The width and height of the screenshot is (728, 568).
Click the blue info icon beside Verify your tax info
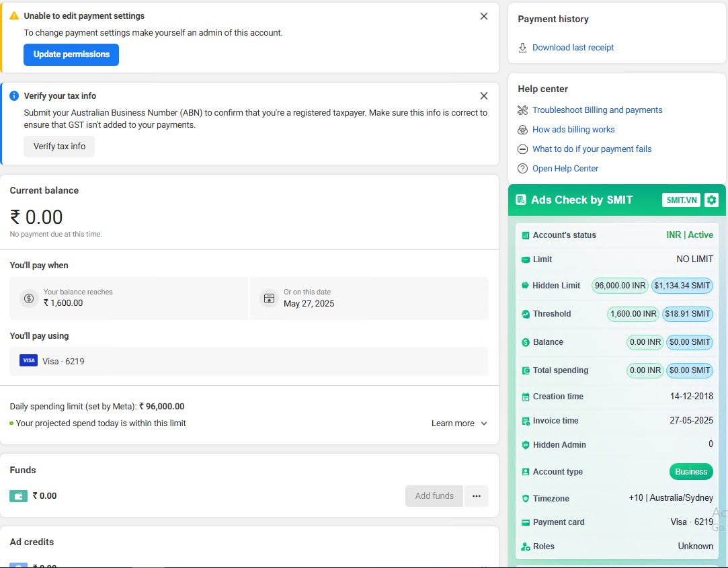pos(14,95)
